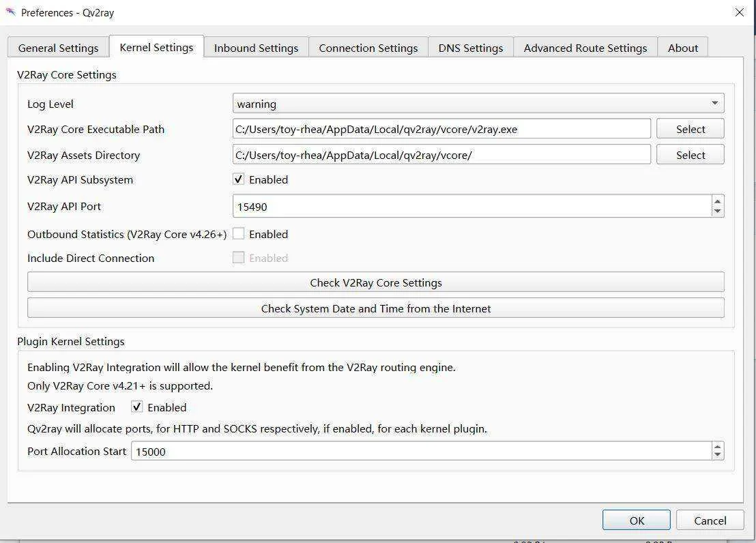Click Select next to Assets Directory
Image resolution: width=756 pixels, height=543 pixels.
click(x=690, y=155)
